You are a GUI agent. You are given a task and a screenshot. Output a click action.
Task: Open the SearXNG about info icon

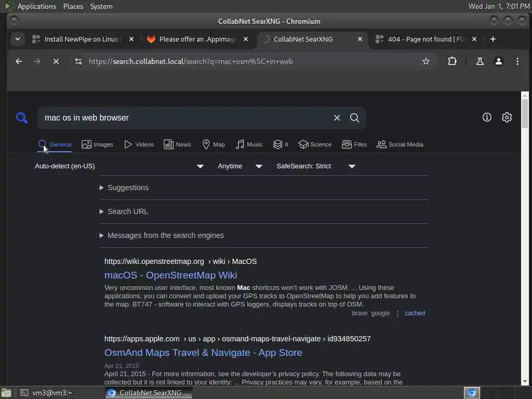(x=487, y=117)
